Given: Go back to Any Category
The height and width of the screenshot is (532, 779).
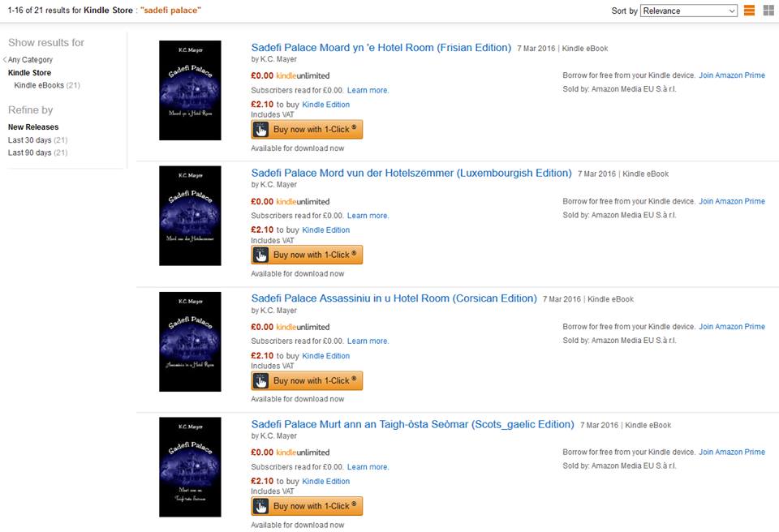Looking at the screenshot, I should pyautogui.click(x=29, y=60).
